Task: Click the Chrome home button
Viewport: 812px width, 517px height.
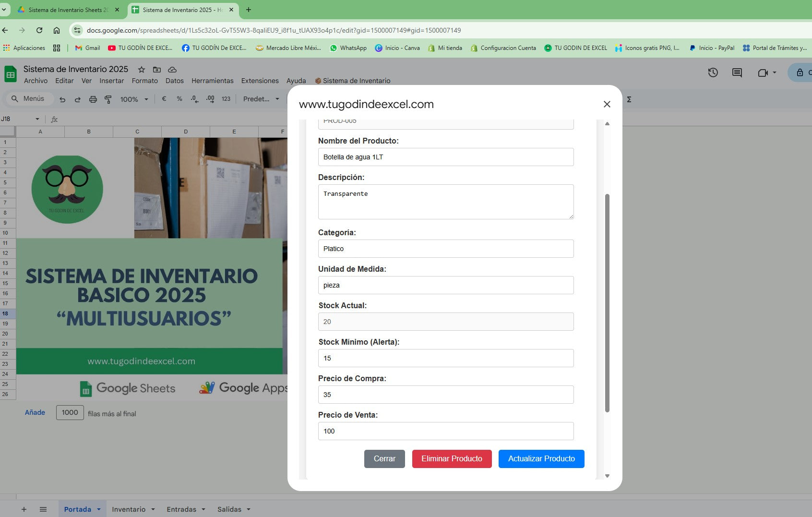Action: (57, 30)
